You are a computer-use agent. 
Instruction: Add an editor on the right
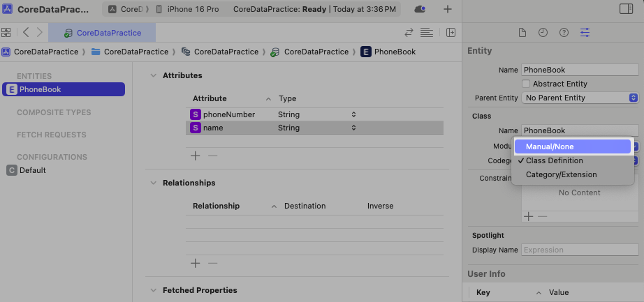tap(451, 33)
